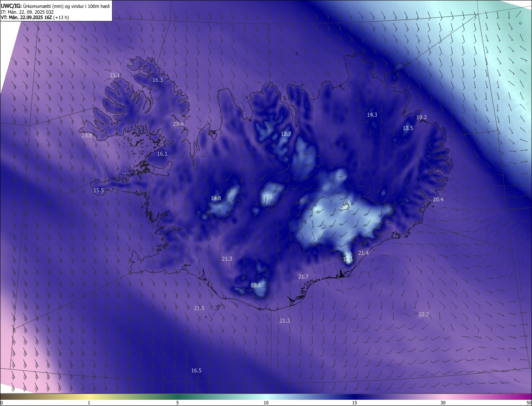Screen dimensions: 532x406
Task: Click the 'VT: Mán. 22.09.2025 16Z' line
Action: [x=35, y=17]
